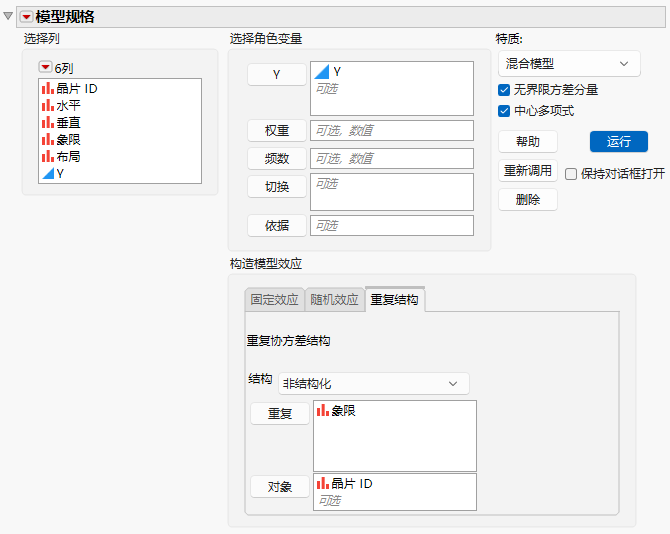
Task: Collapse the 模型规格 outline with gray triangle
Action: click(8, 16)
